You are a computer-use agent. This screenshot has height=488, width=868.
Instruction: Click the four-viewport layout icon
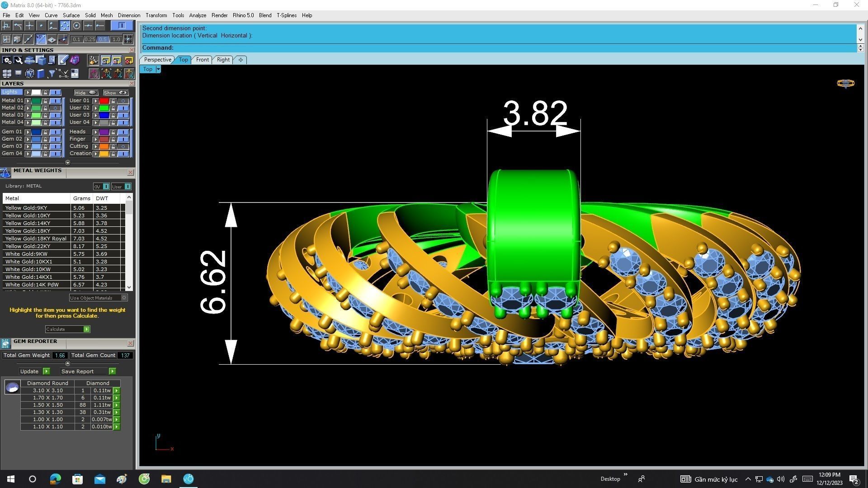(x=7, y=74)
